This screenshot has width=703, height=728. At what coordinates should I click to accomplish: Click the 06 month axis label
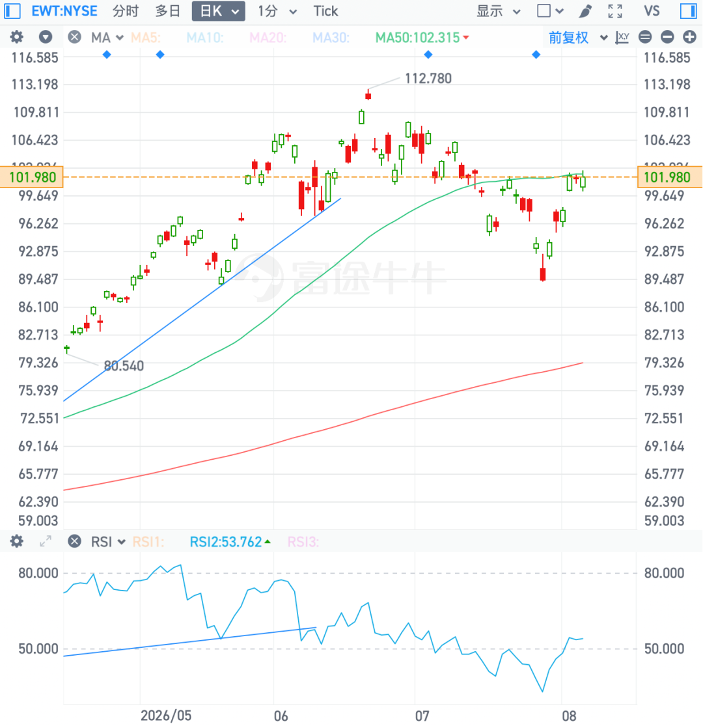[x=281, y=716]
